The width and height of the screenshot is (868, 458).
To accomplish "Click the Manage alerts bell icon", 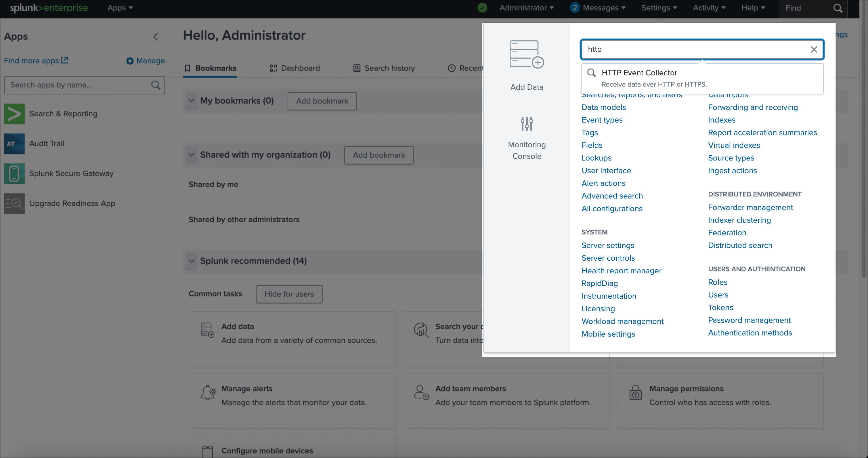I will (208, 392).
